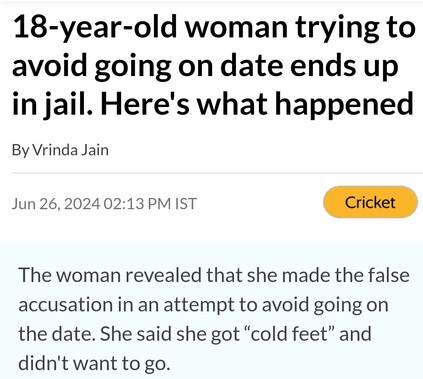The width and height of the screenshot is (423, 379).
Task: Click the horizontal divider below the byline
Action: click(x=217, y=173)
